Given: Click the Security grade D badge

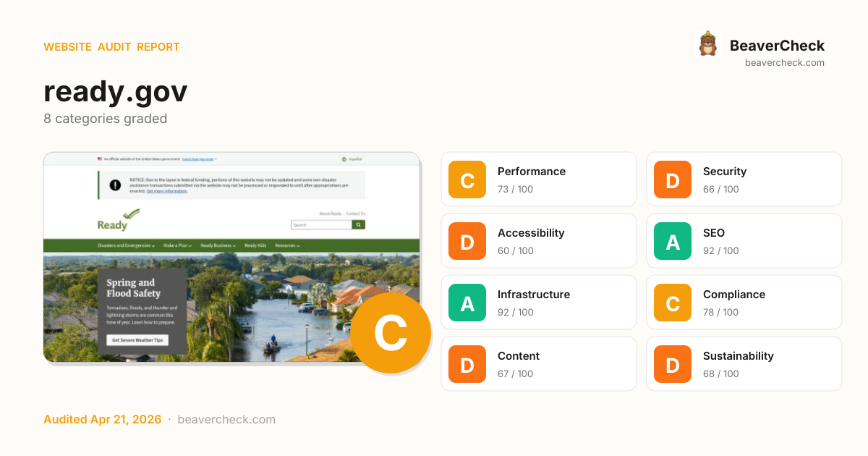Looking at the screenshot, I should tap(673, 180).
